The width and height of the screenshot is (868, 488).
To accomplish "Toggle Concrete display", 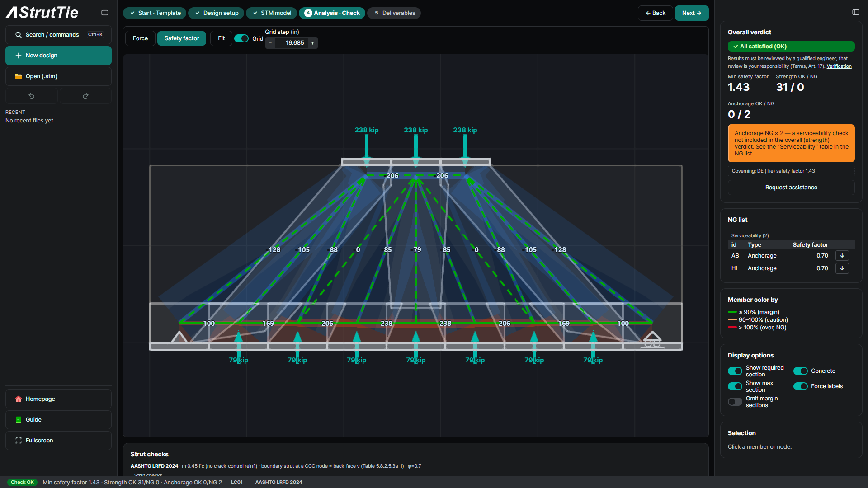I will point(800,371).
